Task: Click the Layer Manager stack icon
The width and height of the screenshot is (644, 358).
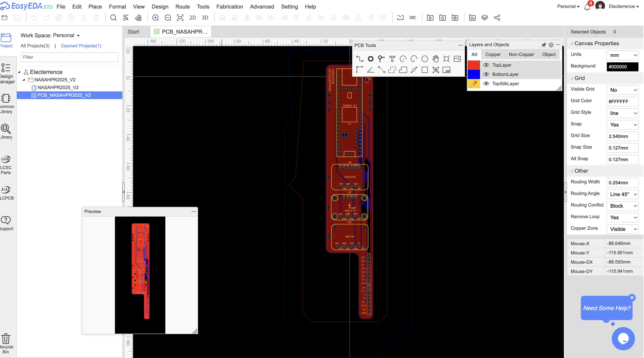Action: point(484,18)
